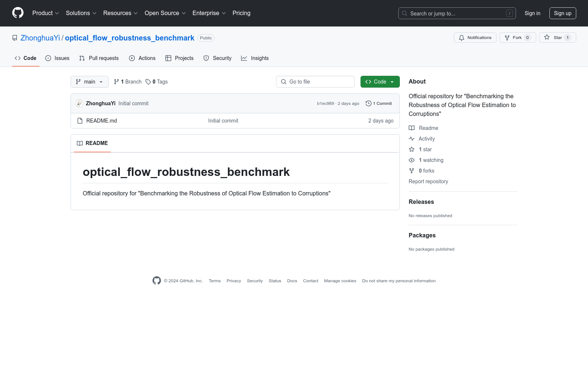Image resolution: width=588 pixels, height=368 pixels.
Task: Open the Activity link
Action: coord(427,139)
